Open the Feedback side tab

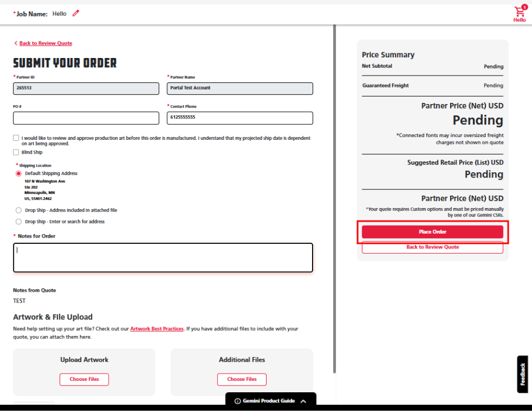click(522, 374)
